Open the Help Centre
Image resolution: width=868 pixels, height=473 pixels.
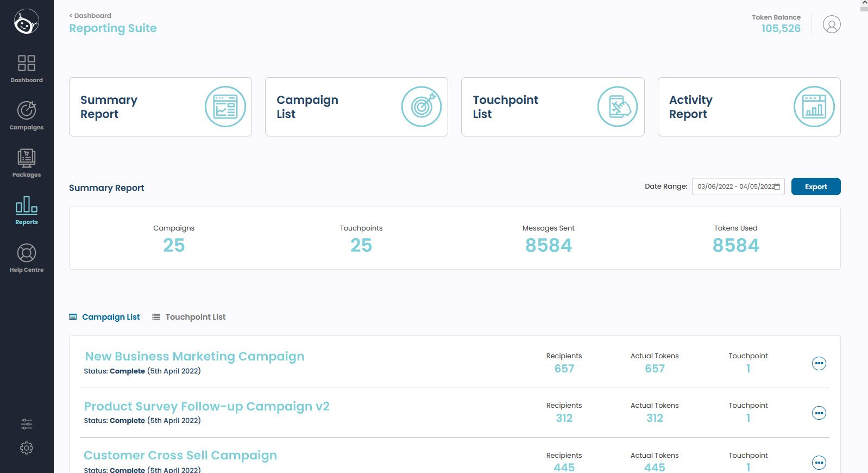tap(27, 258)
